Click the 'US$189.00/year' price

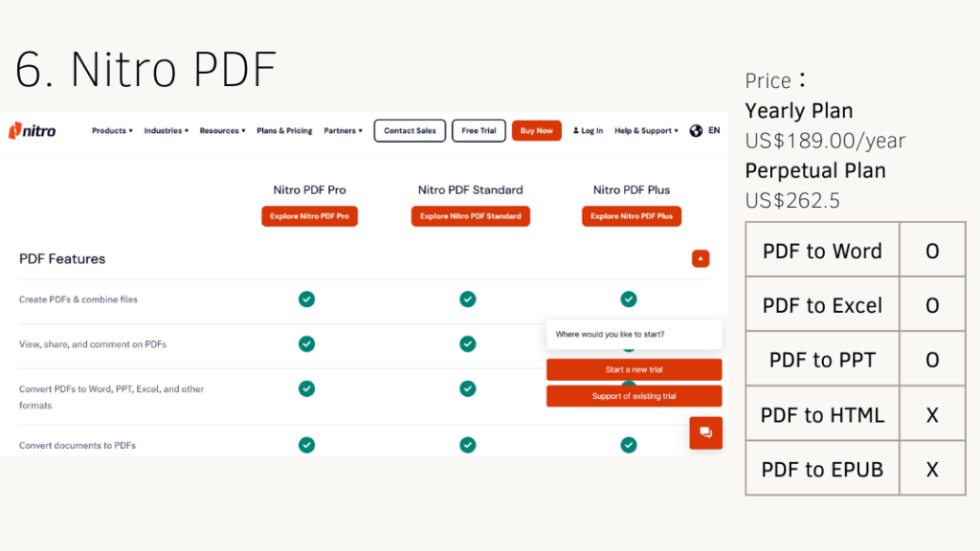pyautogui.click(x=825, y=142)
